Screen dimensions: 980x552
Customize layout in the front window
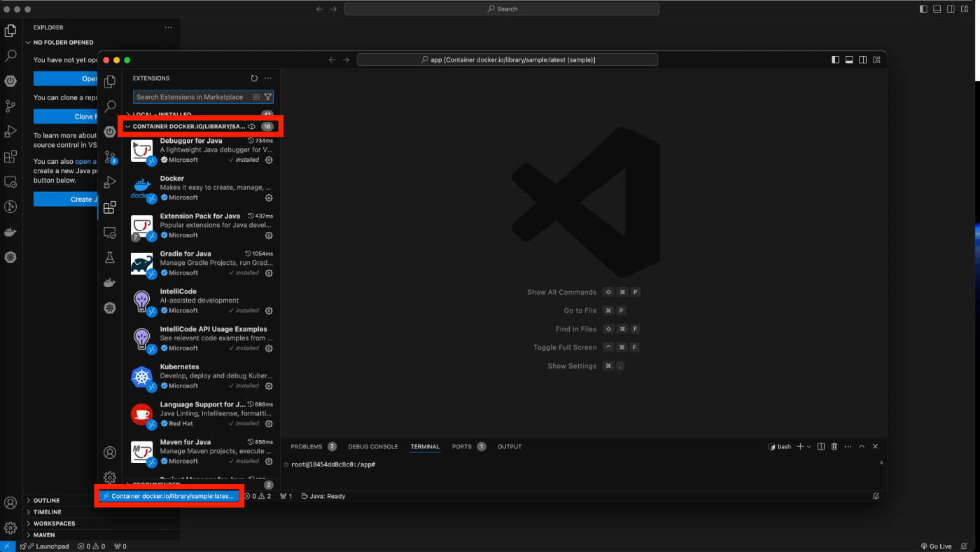tap(877, 60)
